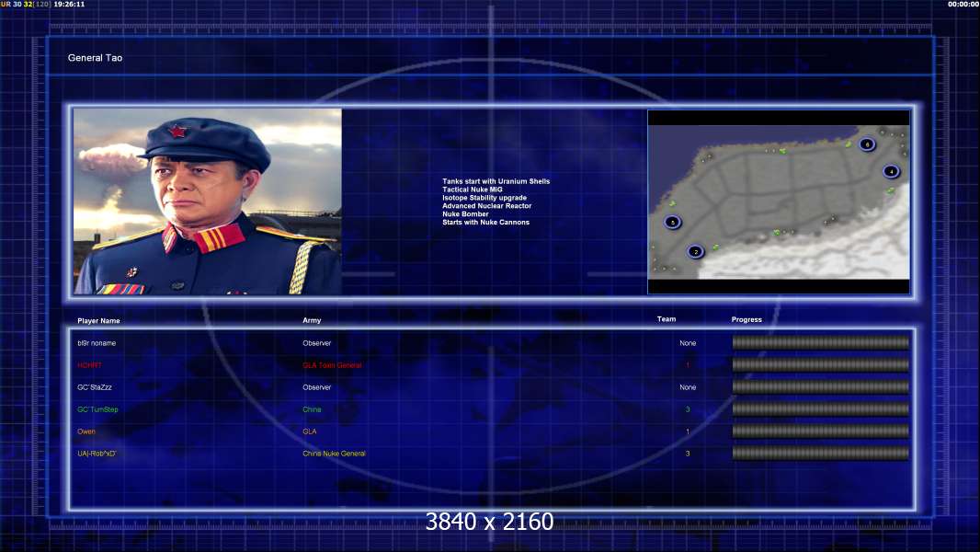Select player name UA|-Rob^xD`
Screen dimensions: 980x552
[x=97, y=454]
